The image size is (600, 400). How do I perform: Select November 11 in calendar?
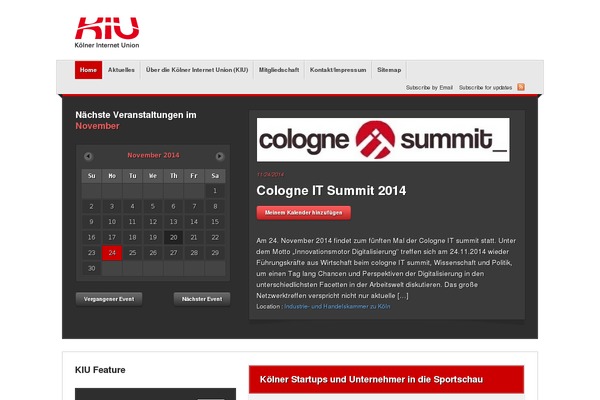coord(132,222)
